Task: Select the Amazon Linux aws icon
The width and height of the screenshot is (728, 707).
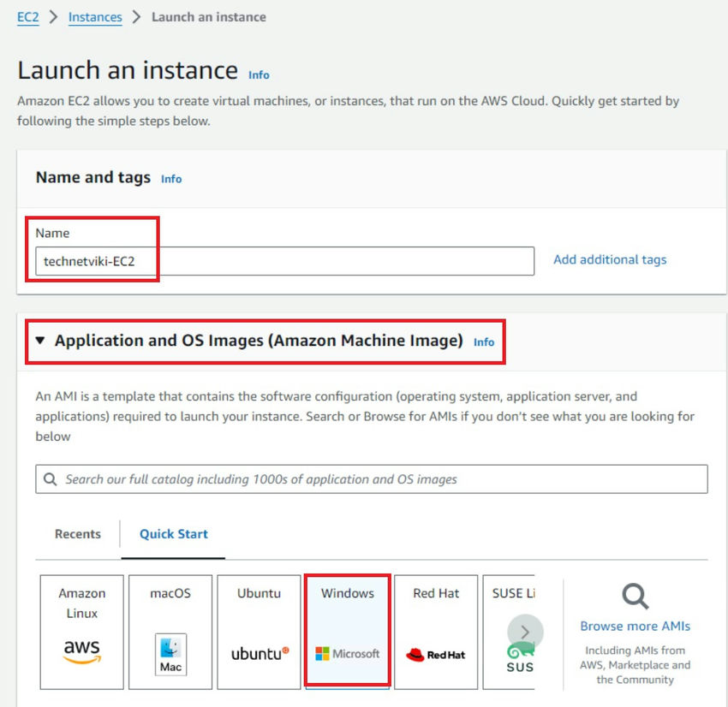Action: (81, 652)
